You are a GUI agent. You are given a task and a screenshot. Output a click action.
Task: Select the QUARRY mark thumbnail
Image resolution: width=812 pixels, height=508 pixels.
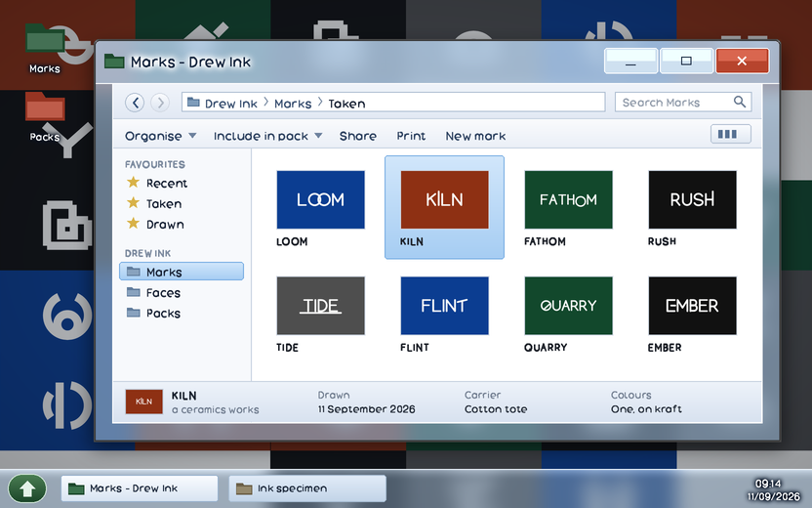tap(568, 306)
